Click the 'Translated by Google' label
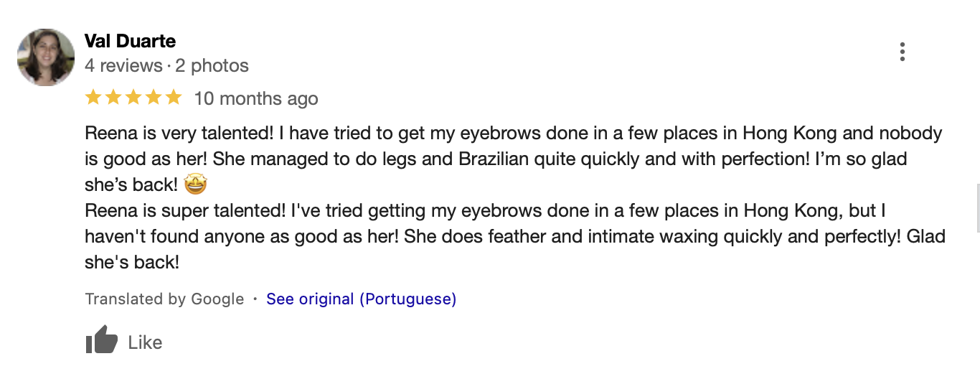This screenshot has width=980, height=379. 164,299
